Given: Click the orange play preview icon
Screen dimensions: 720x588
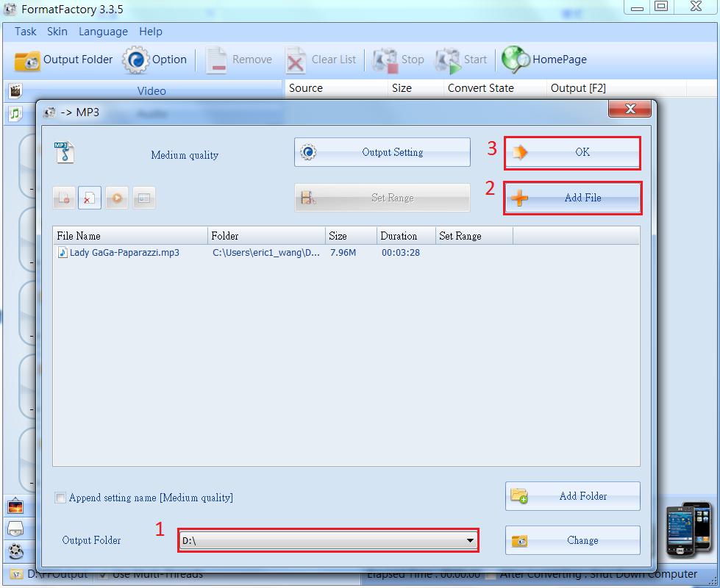Looking at the screenshot, I should (x=117, y=198).
